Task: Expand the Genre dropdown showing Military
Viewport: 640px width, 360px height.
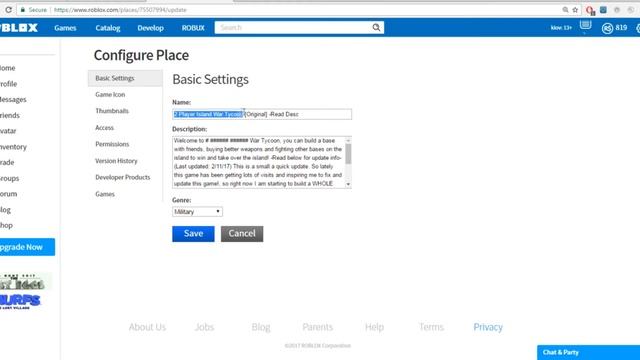Action: click(x=197, y=212)
